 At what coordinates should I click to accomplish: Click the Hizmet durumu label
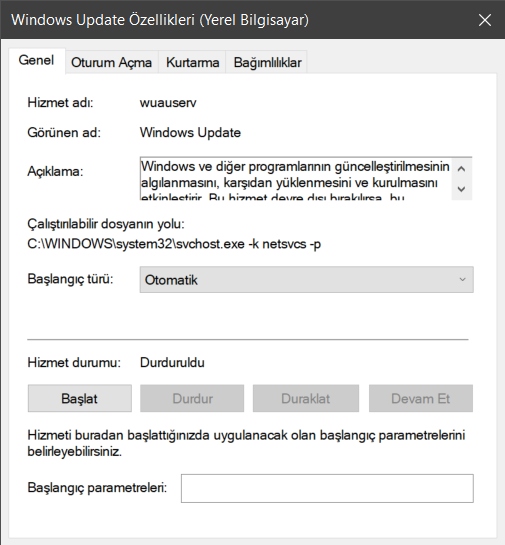(74, 363)
